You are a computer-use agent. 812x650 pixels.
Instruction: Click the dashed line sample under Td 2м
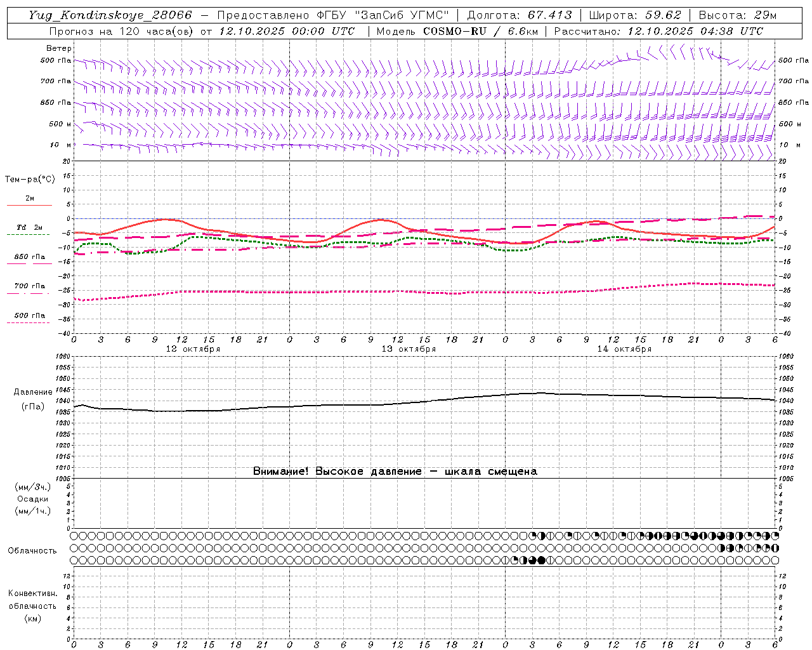pyautogui.click(x=29, y=234)
